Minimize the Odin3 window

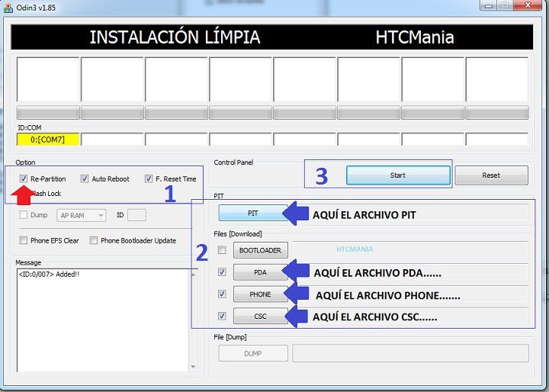tap(489, 5)
